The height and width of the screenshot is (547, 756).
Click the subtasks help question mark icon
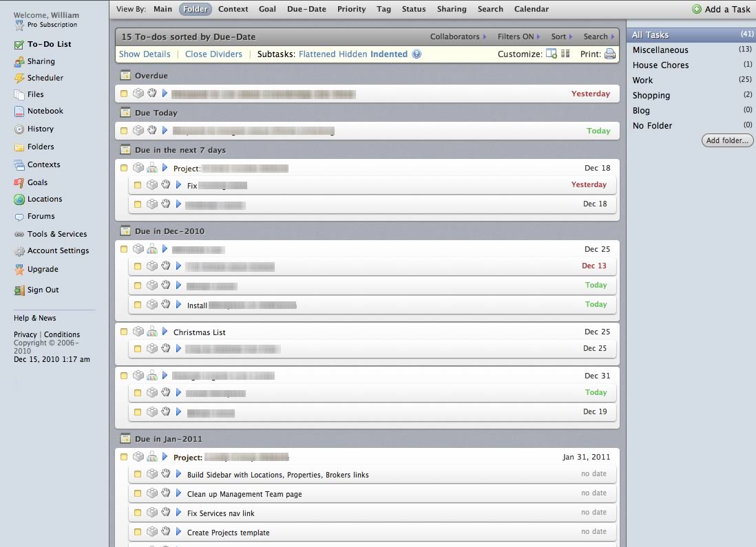pyautogui.click(x=417, y=54)
